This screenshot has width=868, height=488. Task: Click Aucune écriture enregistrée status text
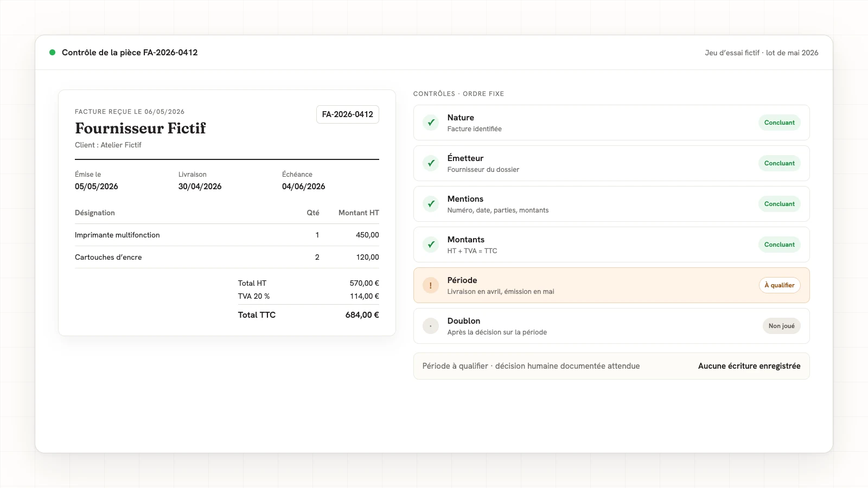[x=749, y=366]
